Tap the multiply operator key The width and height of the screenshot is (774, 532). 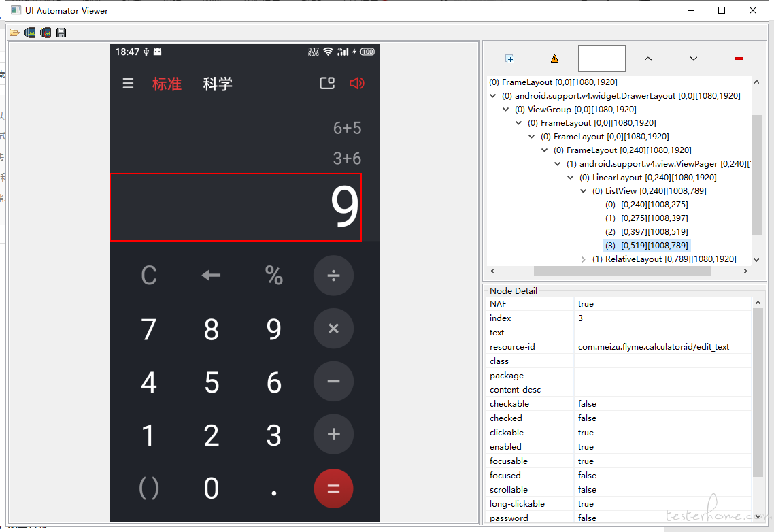(x=334, y=329)
